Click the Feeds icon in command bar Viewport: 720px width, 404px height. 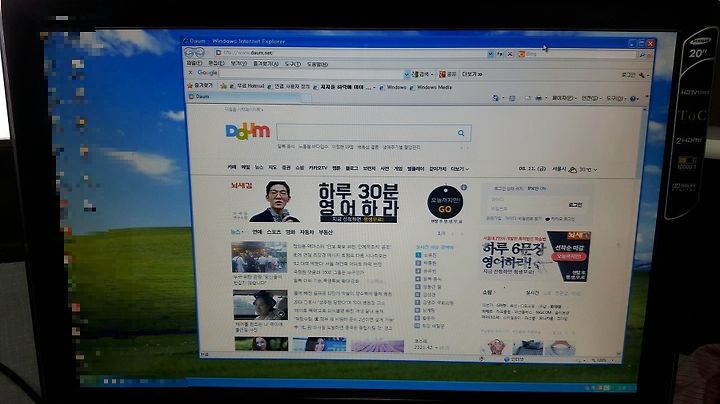(x=512, y=98)
